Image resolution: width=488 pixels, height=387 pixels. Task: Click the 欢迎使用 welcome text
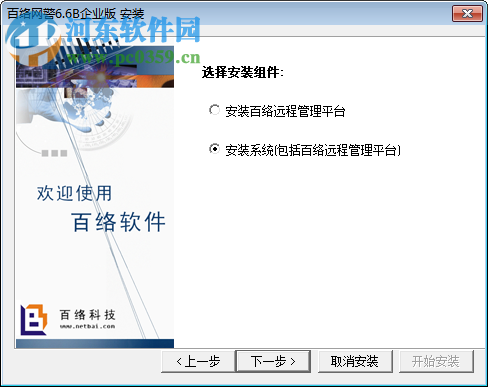click(x=74, y=193)
